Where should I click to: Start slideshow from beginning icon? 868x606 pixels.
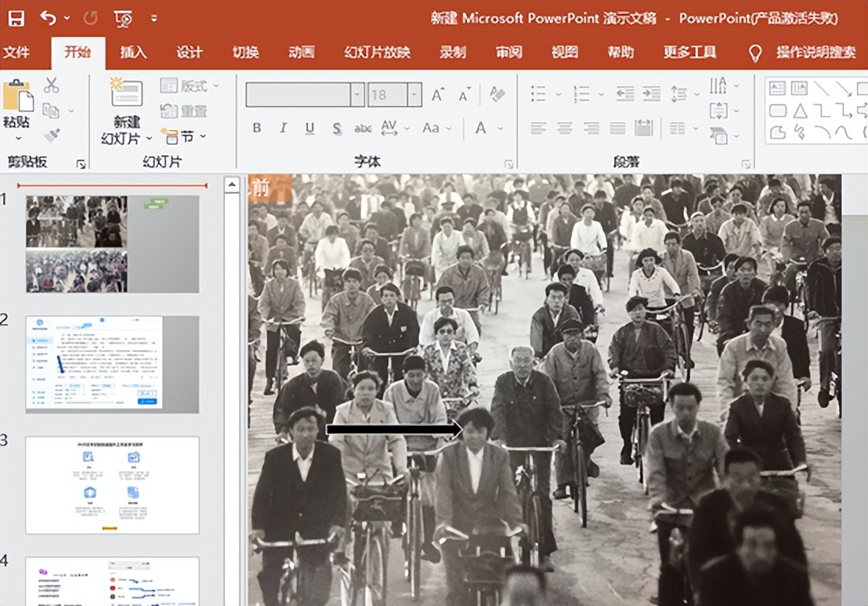pos(123,20)
